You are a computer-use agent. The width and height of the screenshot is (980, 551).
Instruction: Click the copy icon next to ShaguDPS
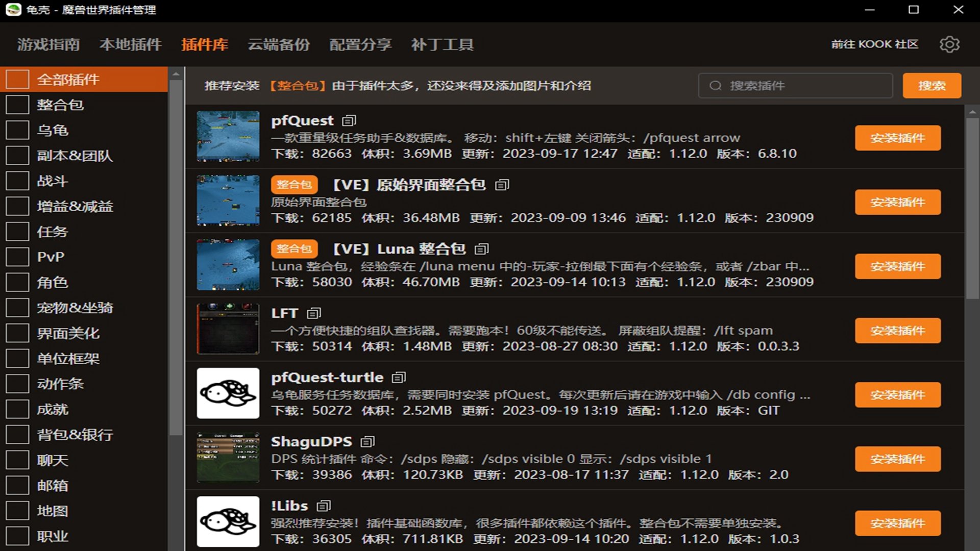[x=367, y=442]
